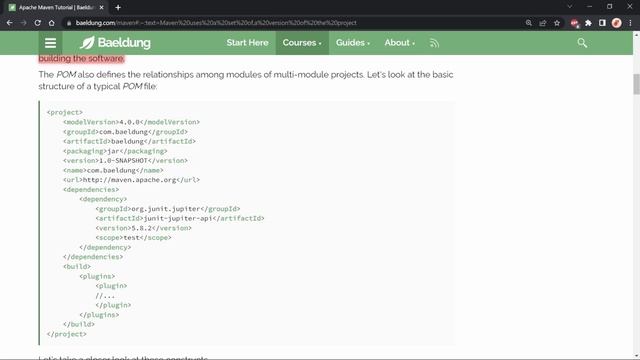Open the Baeldung hamburger menu

tap(50, 43)
